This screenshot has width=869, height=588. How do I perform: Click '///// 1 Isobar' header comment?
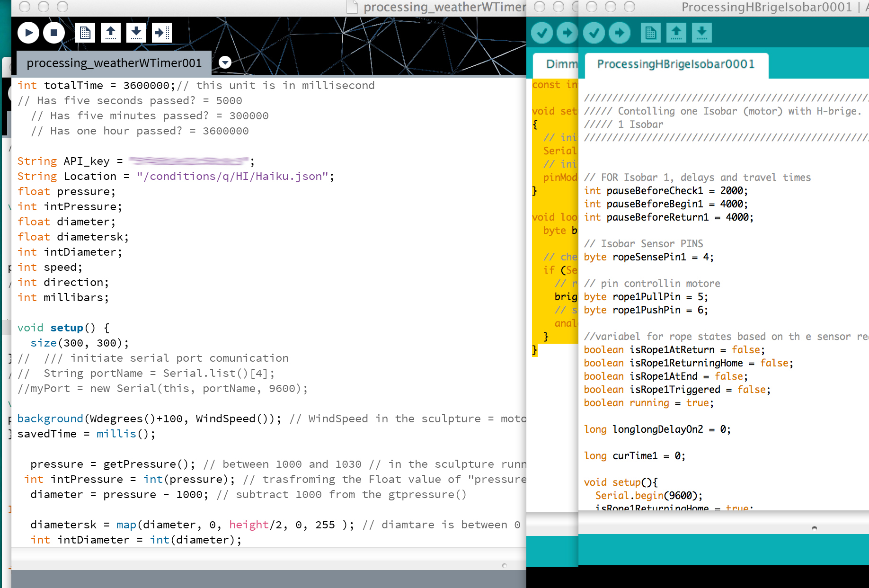tap(623, 125)
